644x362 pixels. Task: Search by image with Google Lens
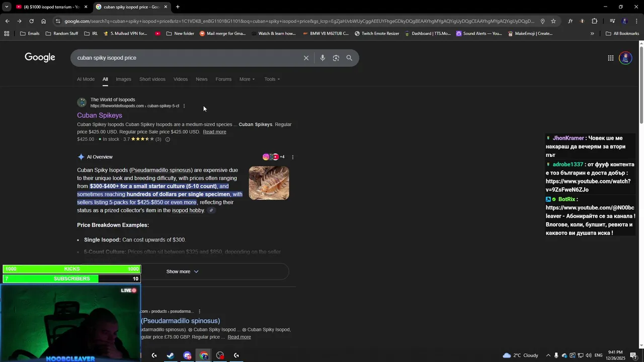(x=336, y=58)
